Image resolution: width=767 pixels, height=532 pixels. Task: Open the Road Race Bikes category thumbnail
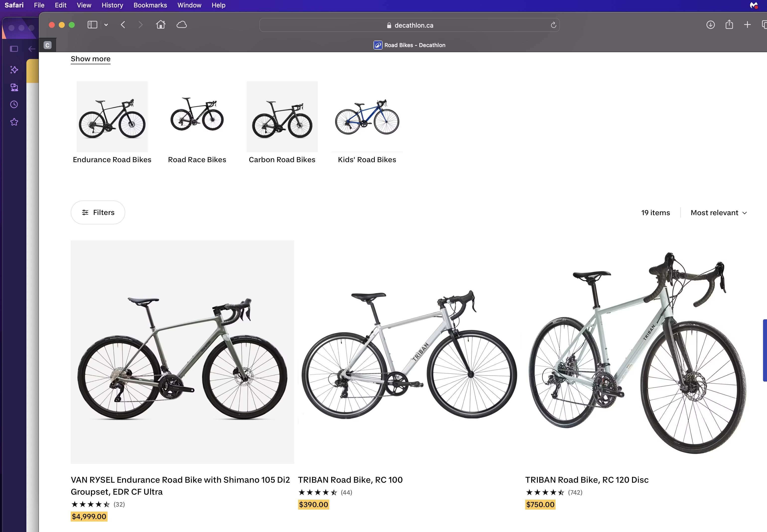coord(197,117)
